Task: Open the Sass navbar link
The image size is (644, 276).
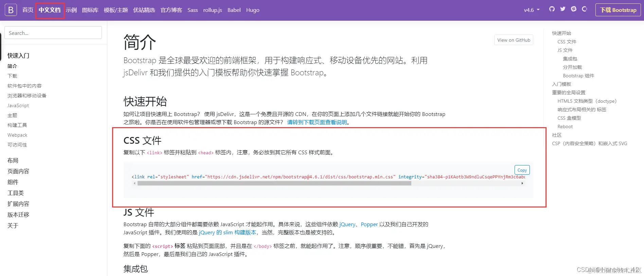Action: point(193,10)
